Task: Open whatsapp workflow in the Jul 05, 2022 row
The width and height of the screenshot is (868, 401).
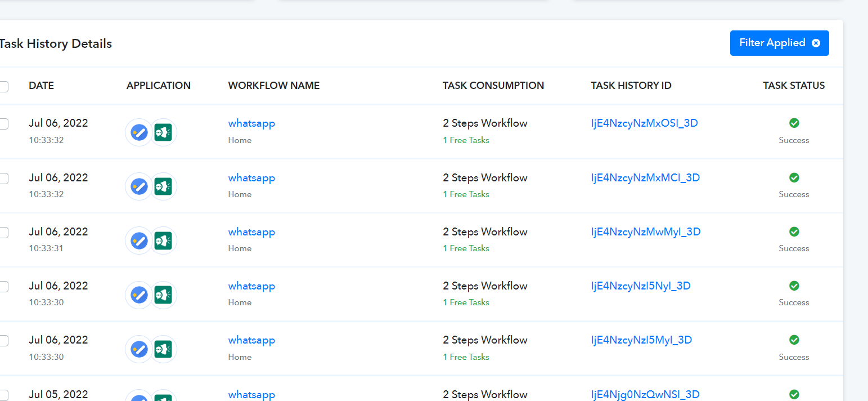Action: pyautogui.click(x=251, y=394)
